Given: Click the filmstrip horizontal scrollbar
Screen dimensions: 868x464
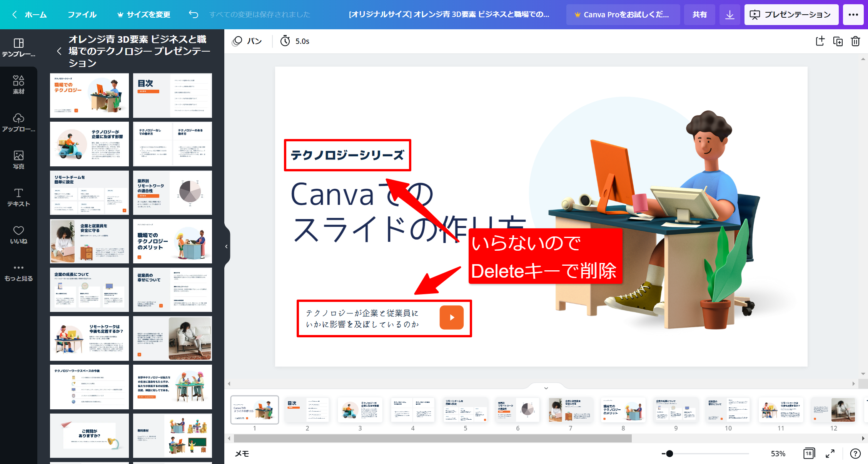Looking at the screenshot, I should (433, 438).
